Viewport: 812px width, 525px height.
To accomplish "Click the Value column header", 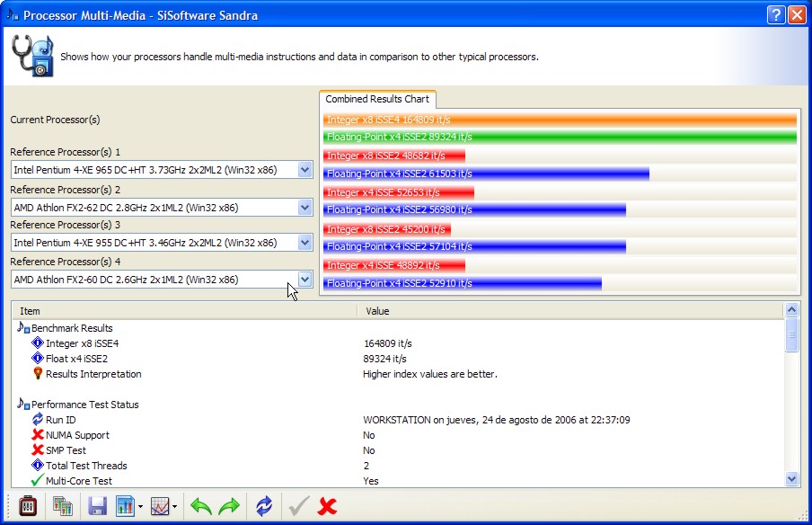I will click(x=570, y=311).
